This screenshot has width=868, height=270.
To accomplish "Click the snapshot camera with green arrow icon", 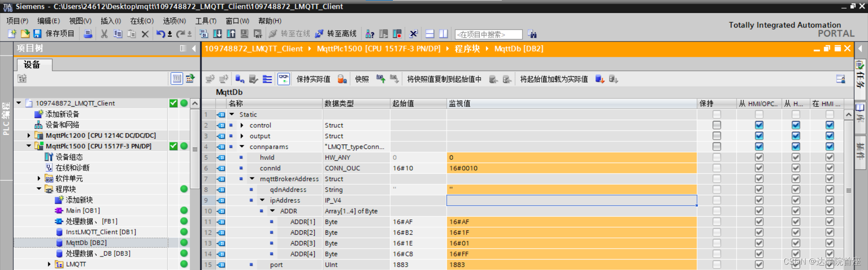I will [x=381, y=79].
